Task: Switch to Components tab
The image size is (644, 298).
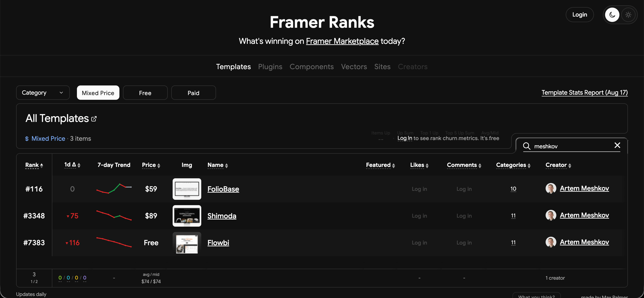Action: pos(311,66)
